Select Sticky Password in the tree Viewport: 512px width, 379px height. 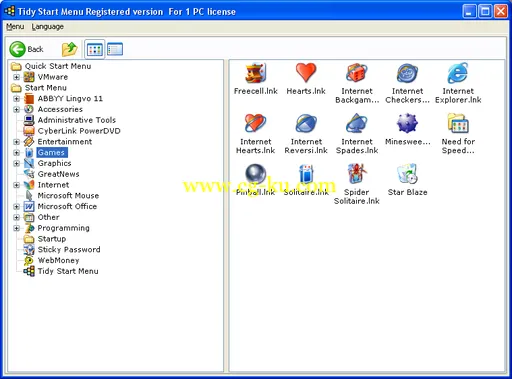[69, 250]
